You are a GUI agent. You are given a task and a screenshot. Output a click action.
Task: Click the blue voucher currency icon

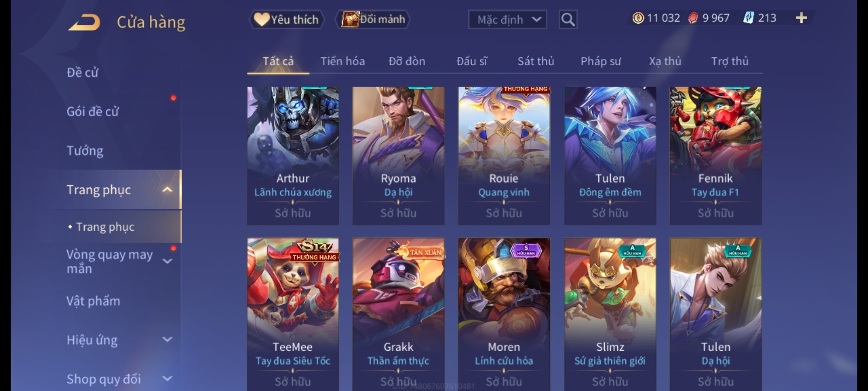click(748, 18)
